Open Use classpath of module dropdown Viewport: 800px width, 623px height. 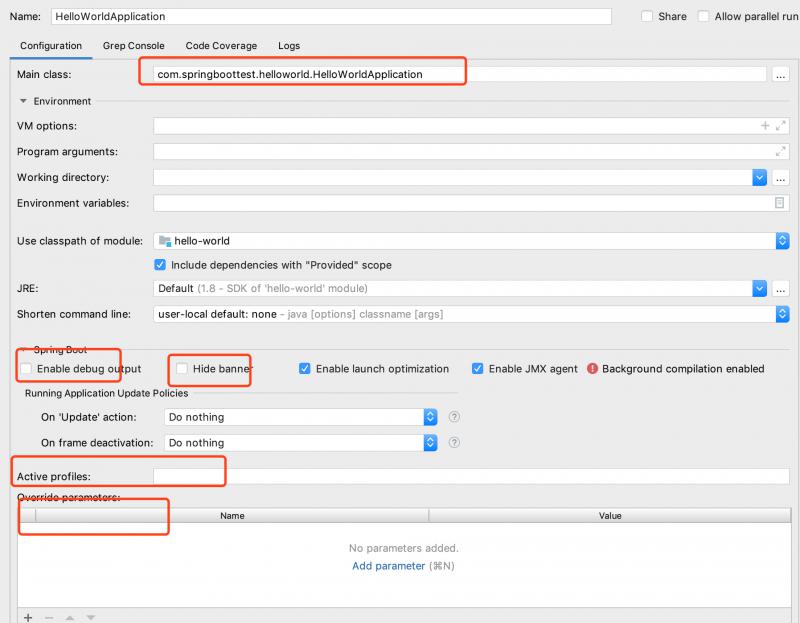pos(782,241)
